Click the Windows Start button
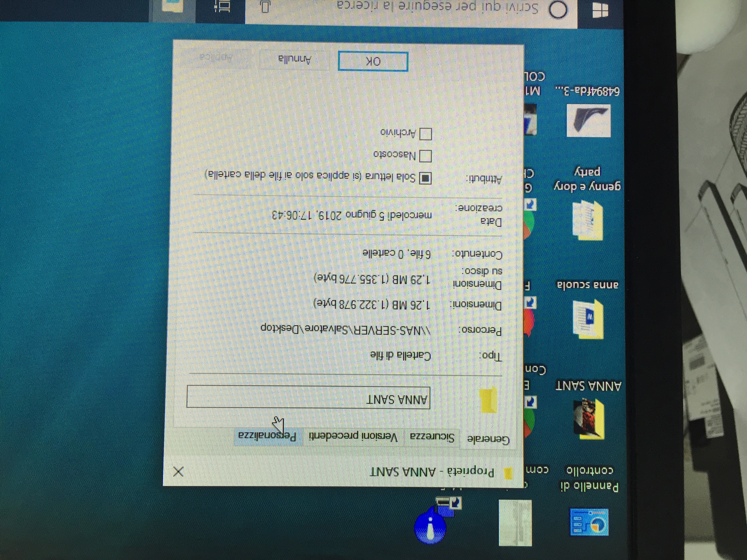This screenshot has width=747, height=560. pos(600,10)
